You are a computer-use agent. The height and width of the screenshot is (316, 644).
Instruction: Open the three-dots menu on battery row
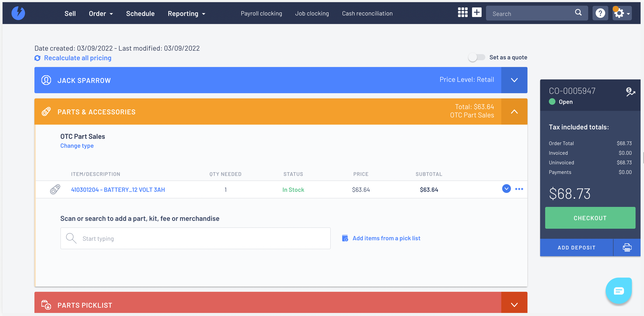[x=519, y=189]
